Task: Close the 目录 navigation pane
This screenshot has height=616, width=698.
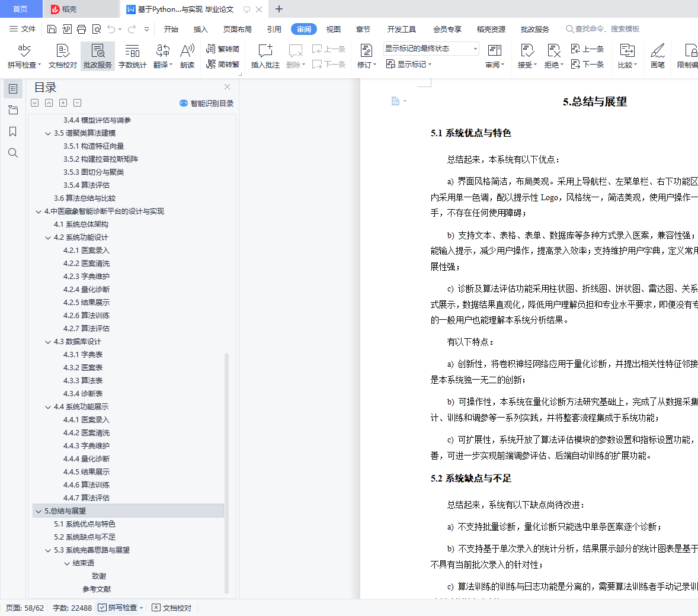Action: click(227, 87)
